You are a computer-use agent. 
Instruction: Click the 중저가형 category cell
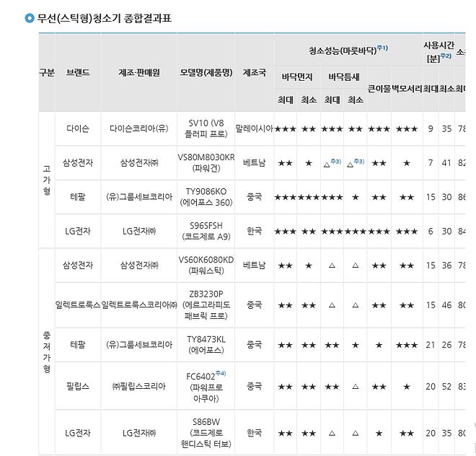[x=46, y=351]
